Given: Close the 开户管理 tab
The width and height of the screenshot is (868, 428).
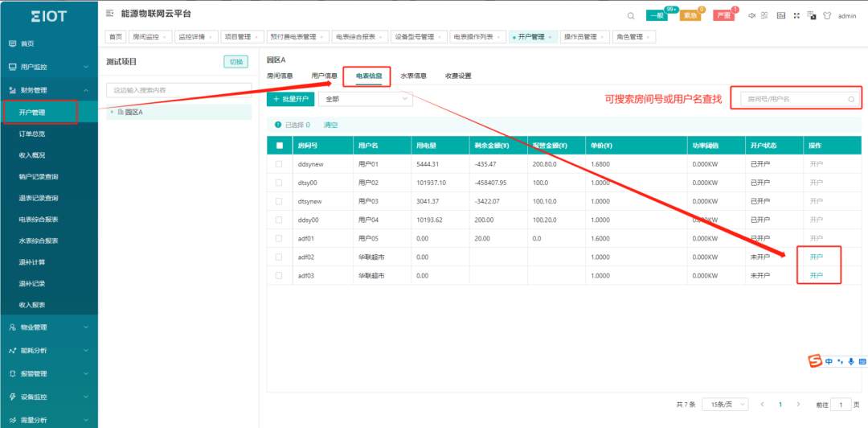Looking at the screenshot, I should click(x=550, y=37).
